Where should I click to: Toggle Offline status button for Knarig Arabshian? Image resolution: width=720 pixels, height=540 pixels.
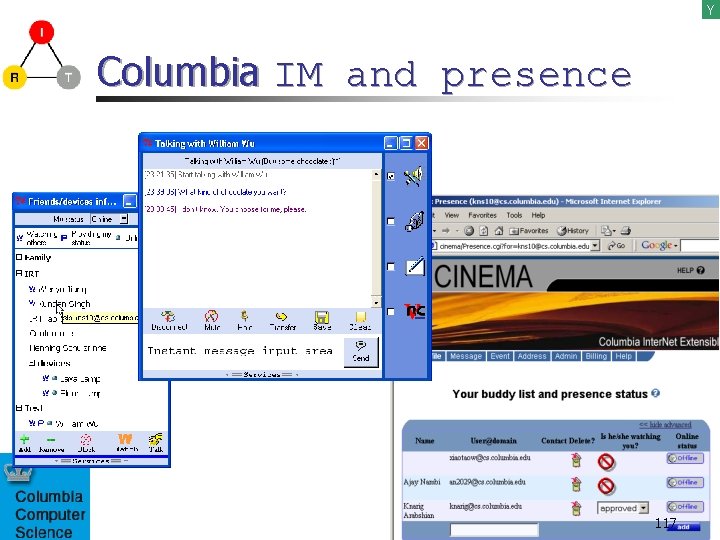click(685, 506)
